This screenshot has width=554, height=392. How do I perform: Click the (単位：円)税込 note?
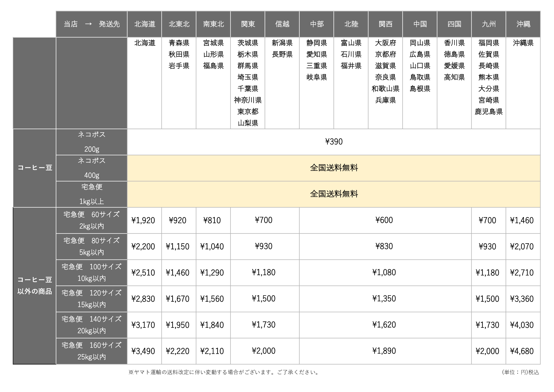click(x=520, y=372)
